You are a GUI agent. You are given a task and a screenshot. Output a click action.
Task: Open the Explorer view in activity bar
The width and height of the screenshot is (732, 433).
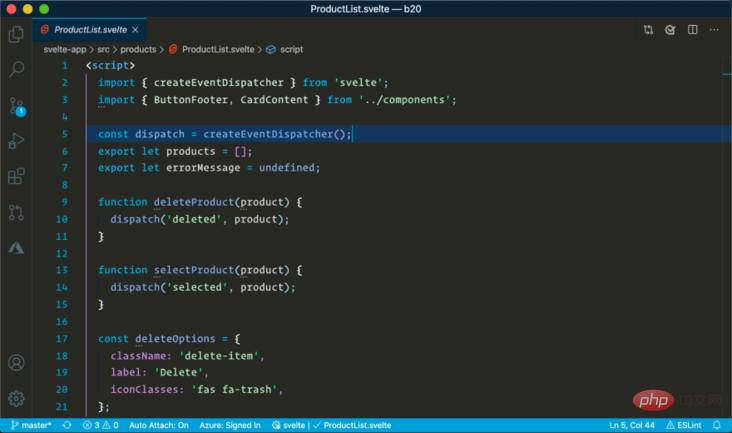[16, 34]
